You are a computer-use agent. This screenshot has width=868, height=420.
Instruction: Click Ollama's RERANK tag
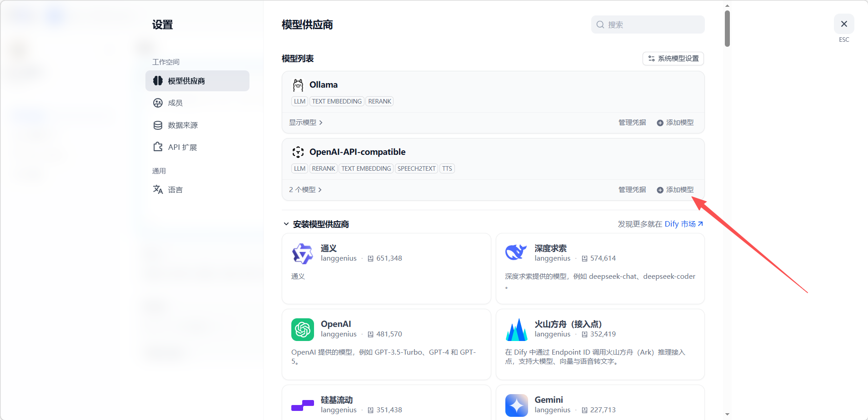379,101
